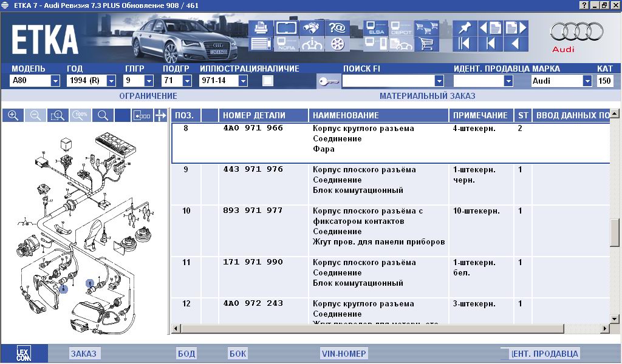Click the printer icon in toolbar
The image size is (622, 364).
(261, 28)
